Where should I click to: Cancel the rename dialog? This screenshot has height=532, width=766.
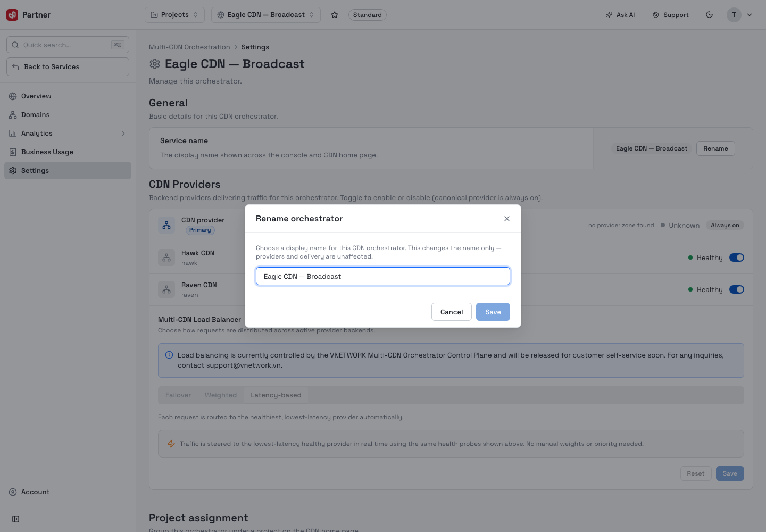coord(452,312)
